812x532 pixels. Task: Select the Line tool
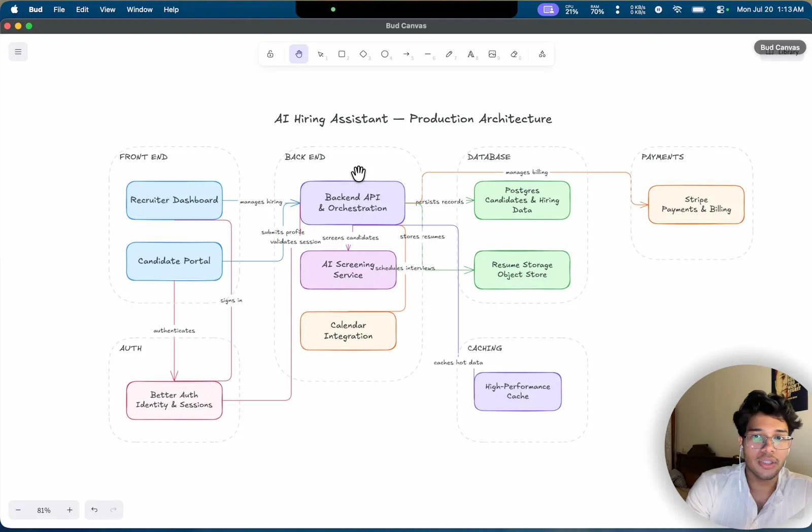428,54
